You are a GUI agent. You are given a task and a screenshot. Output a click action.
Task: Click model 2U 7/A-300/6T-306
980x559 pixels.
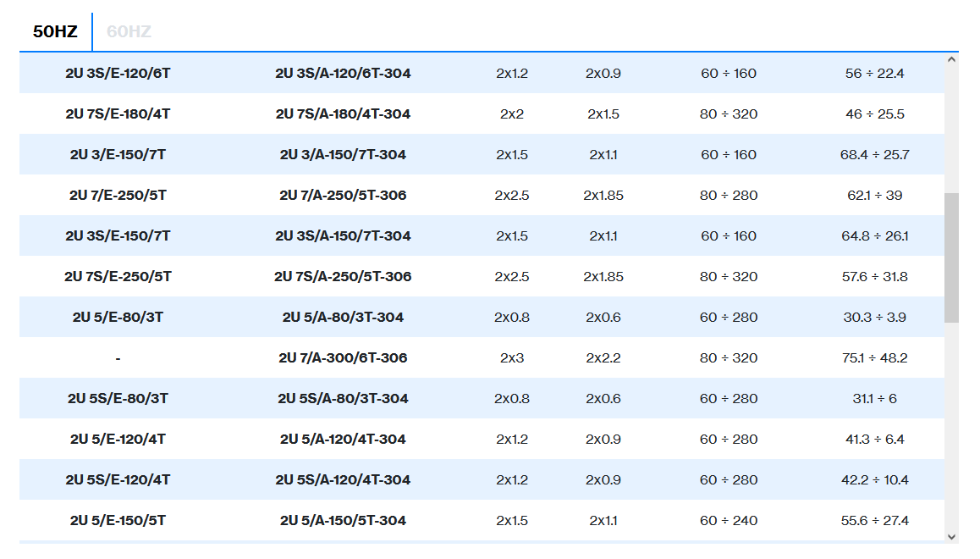tap(343, 358)
